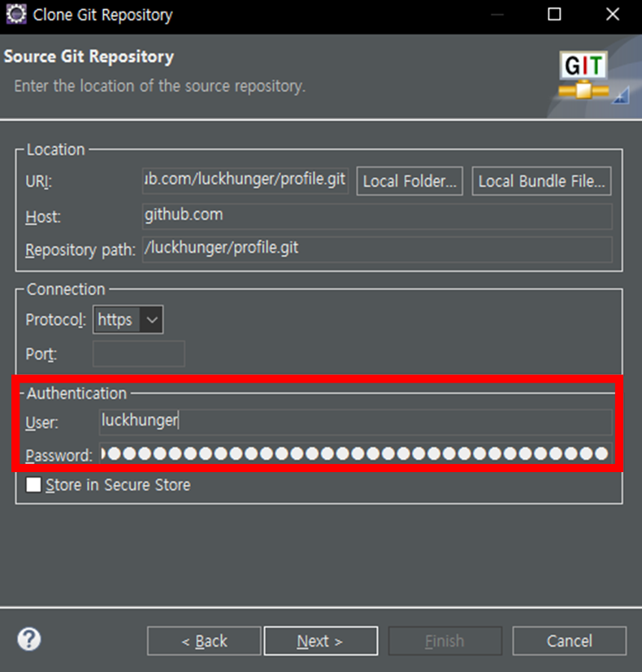
Task: Proceed with the Next button
Action: 320,641
